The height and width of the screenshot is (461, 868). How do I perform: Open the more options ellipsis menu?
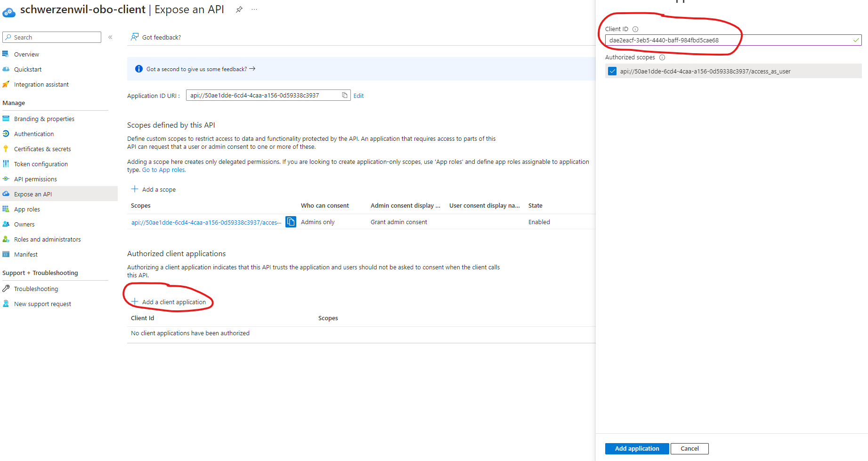(254, 9)
